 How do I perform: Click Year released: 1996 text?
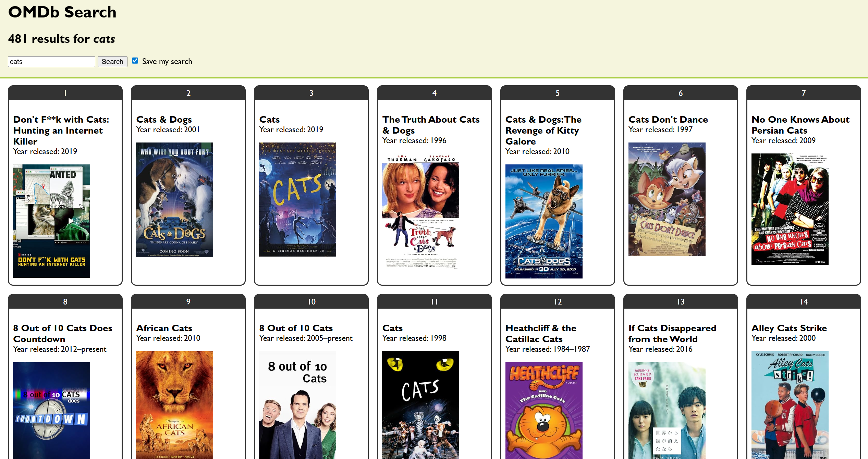[414, 141]
